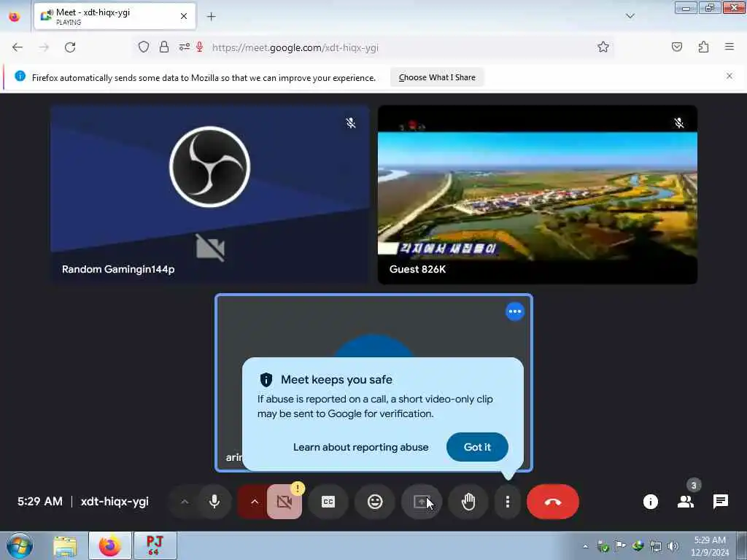Image resolution: width=747 pixels, height=560 pixels.
Task: Show hidden system tray icons
Action: [585, 546]
